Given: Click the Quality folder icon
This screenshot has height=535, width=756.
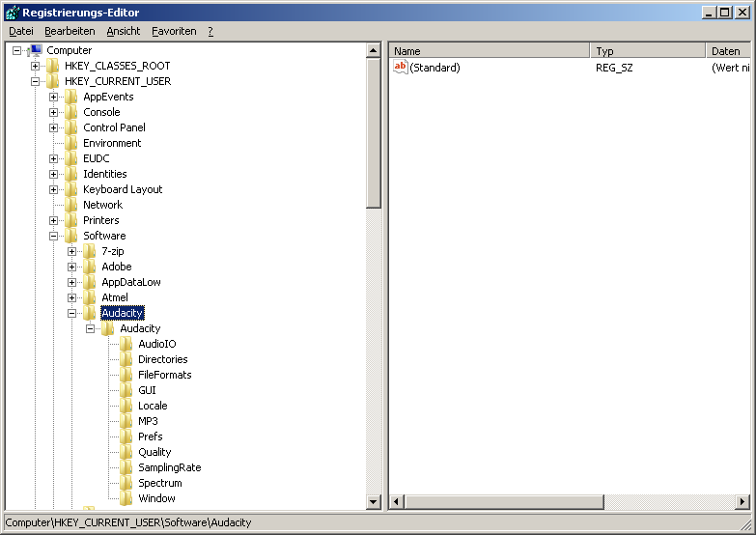Looking at the screenshot, I should (x=126, y=452).
